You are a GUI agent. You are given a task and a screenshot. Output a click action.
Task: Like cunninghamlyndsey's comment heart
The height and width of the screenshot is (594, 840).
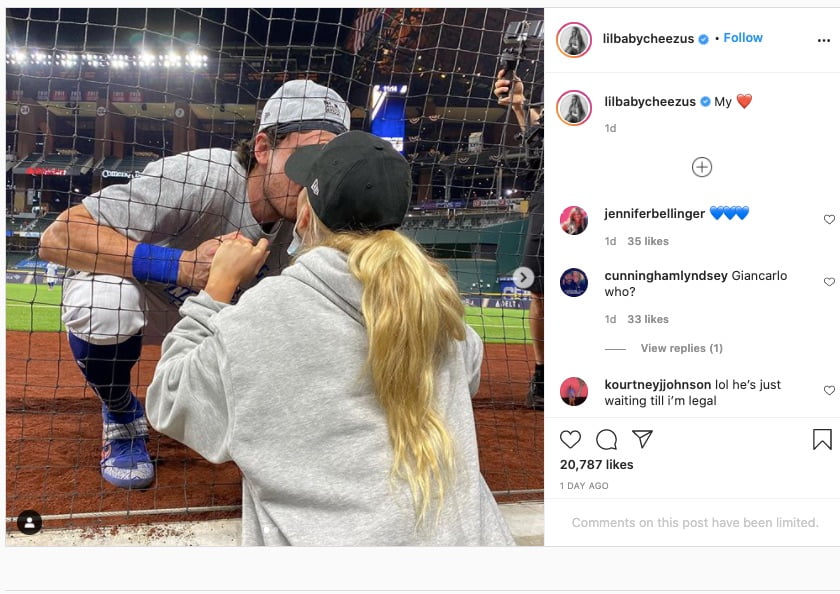click(x=827, y=281)
